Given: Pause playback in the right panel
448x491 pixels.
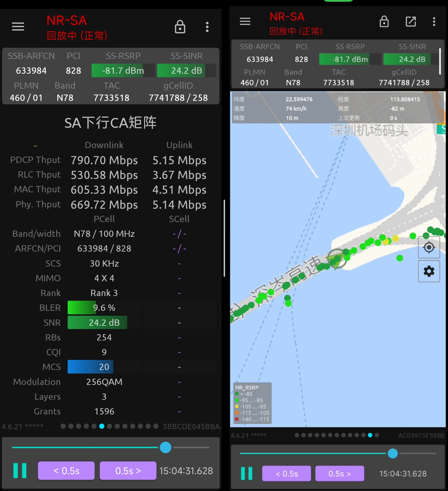Looking at the screenshot, I should [x=246, y=473].
